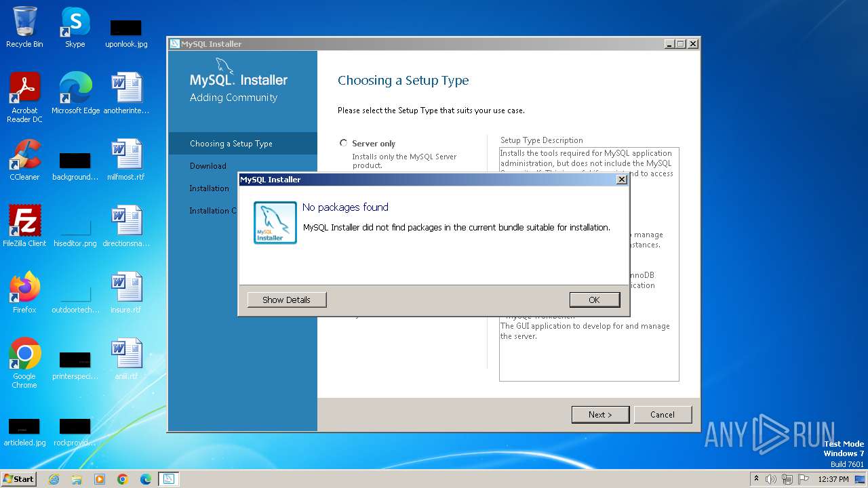The image size is (868, 488).
Task: Open articleled.jpg on the desktop
Action: (24, 432)
